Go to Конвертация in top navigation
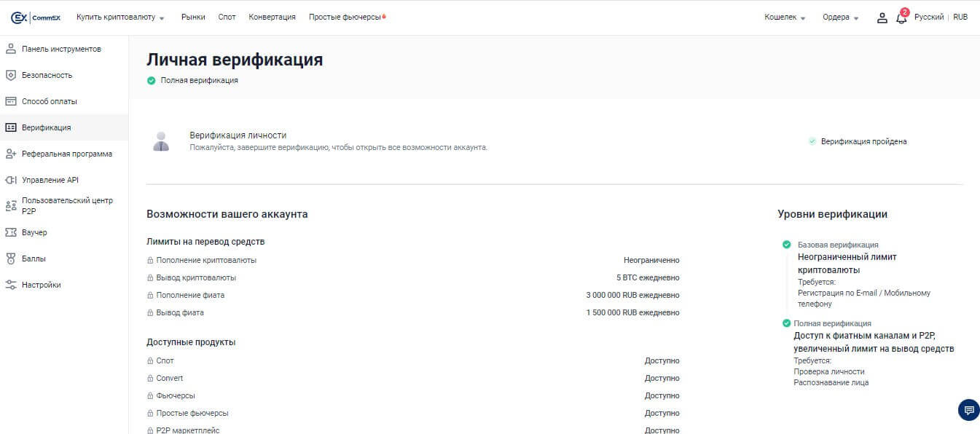Image resolution: width=980 pixels, height=434 pixels. [x=272, y=17]
